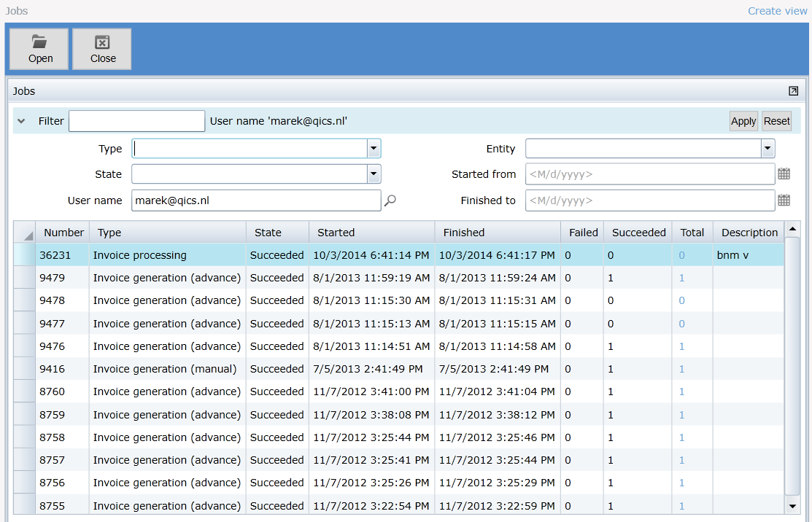
Task: Click into the State combo box field
Action: pos(250,174)
